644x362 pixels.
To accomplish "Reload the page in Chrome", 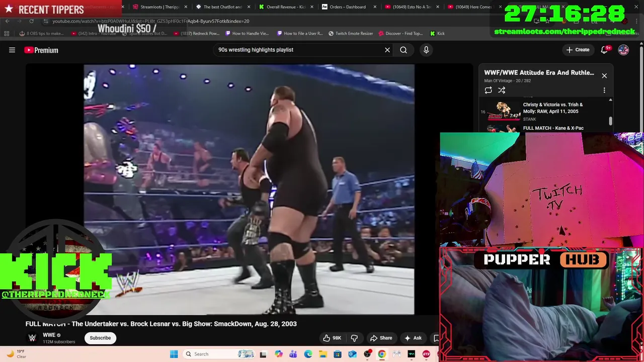I will point(31,21).
